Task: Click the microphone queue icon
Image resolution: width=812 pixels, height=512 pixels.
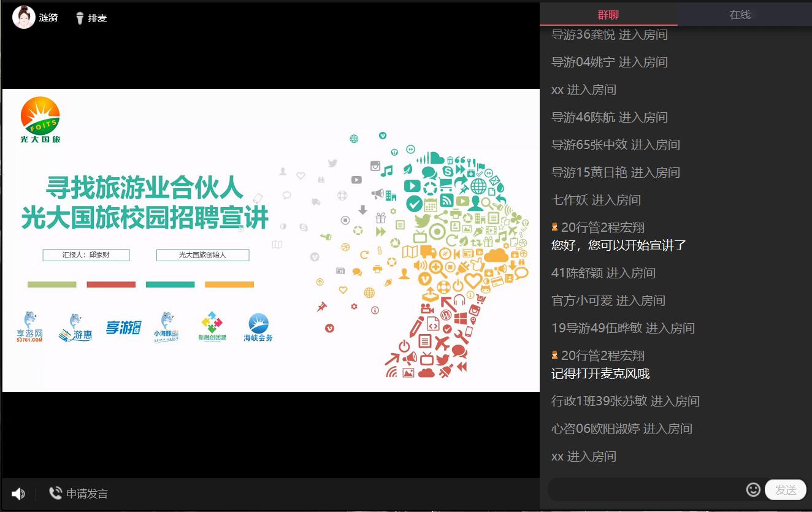Action: (x=80, y=18)
